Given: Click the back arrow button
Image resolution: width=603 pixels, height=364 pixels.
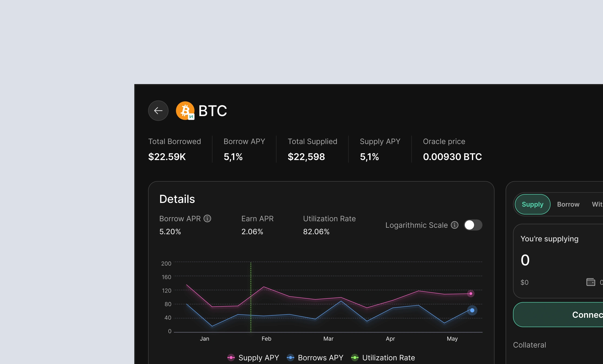Looking at the screenshot, I should point(158,110).
